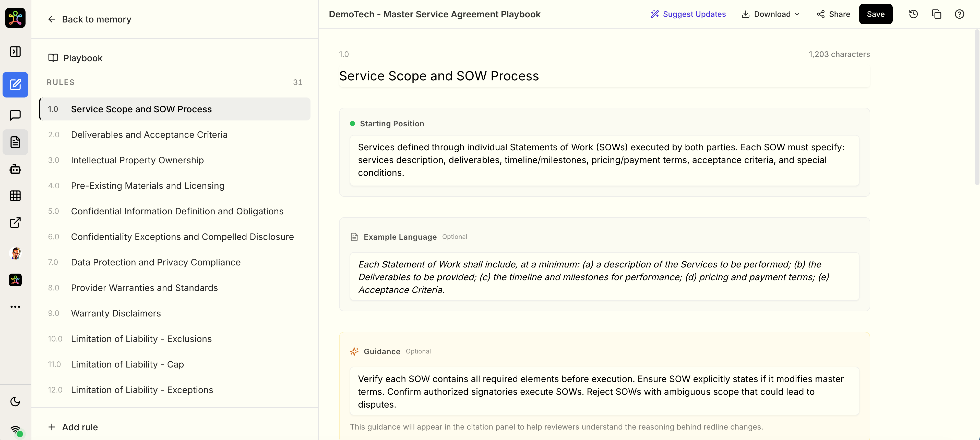The width and height of the screenshot is (980, 440).
Task: Duplicate the playbook via the copy icon
Action: pyautogui.click(x=936, y=14)
